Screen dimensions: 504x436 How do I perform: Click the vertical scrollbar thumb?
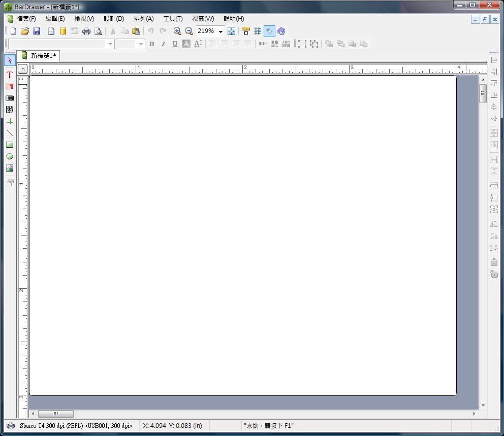pyautogui.click(x=483, y=93)
